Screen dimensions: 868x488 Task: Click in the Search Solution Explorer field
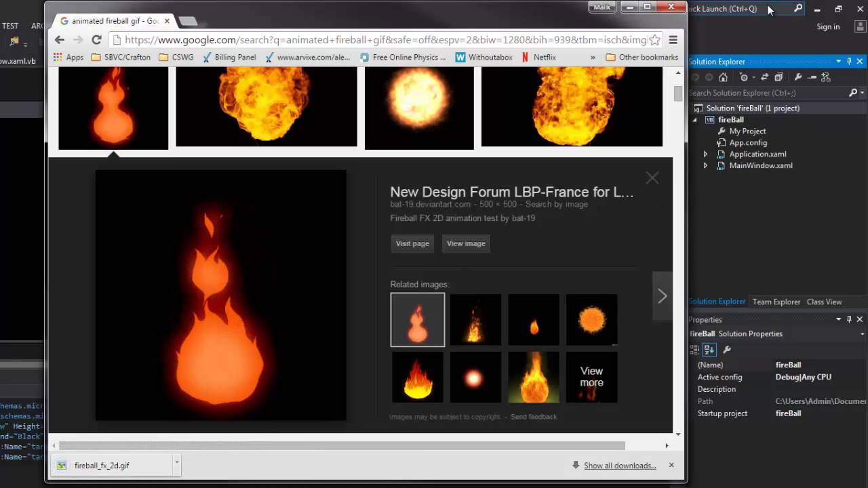point(768,93)
